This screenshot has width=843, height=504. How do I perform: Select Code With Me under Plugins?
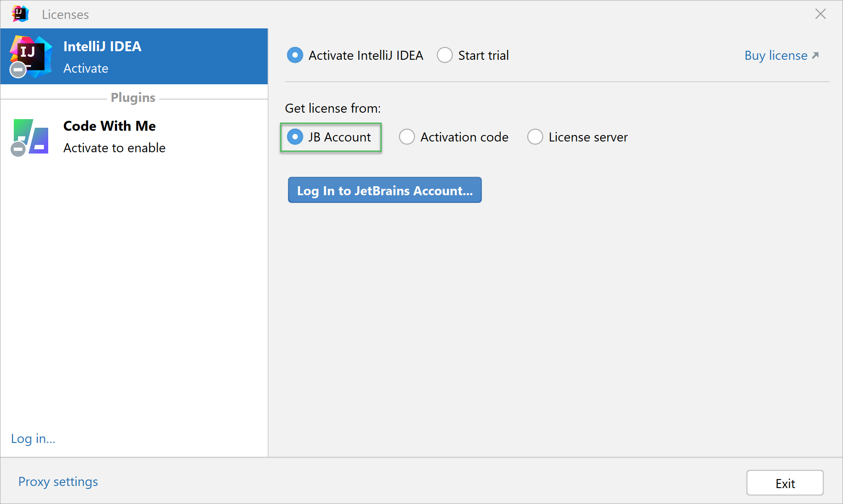pyautogui.click(x=133, y=137)
